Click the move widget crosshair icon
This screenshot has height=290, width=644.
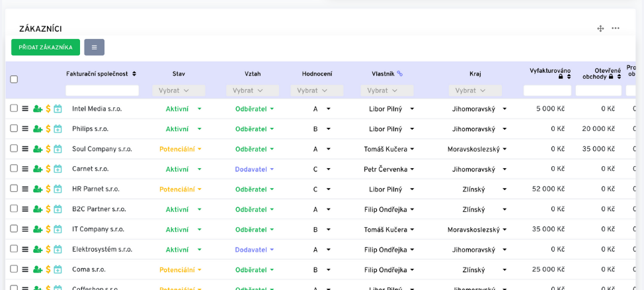(600, 28)
